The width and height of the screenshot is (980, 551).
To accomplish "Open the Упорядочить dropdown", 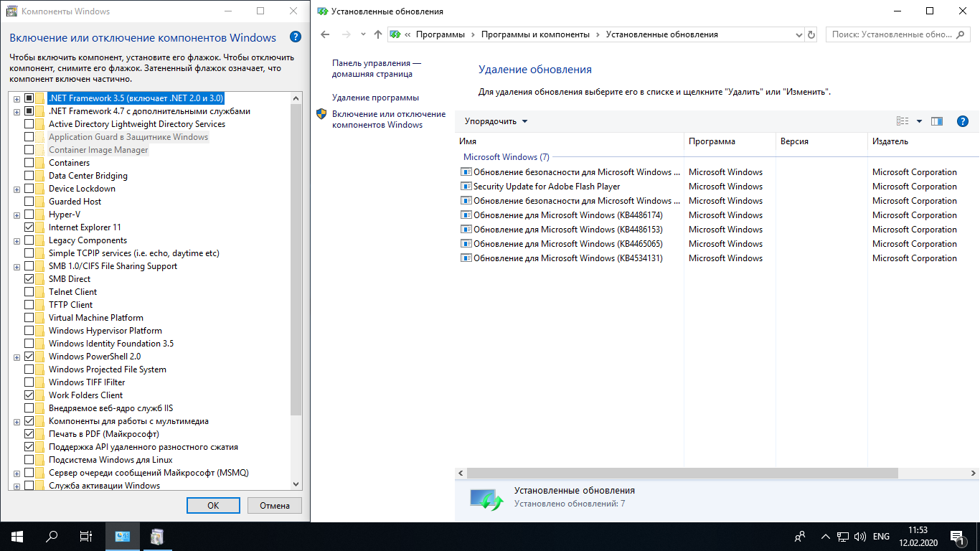I will [x=496, y=121].
